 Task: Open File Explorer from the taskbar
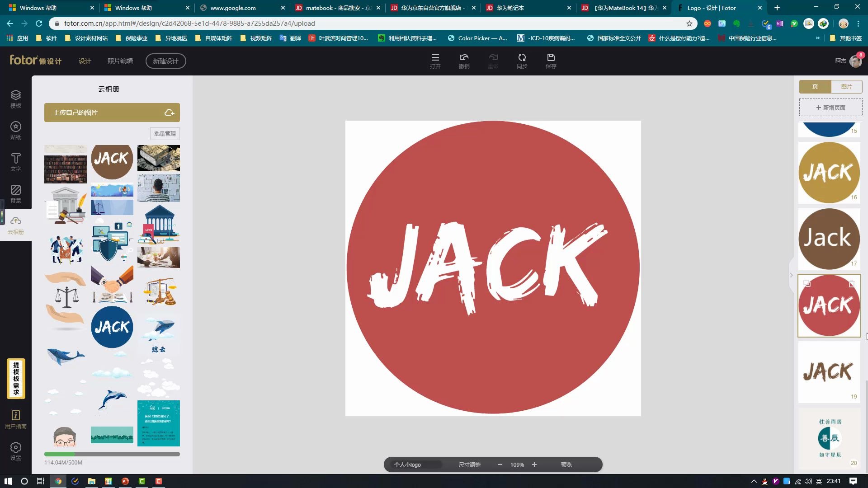[92, 481]
